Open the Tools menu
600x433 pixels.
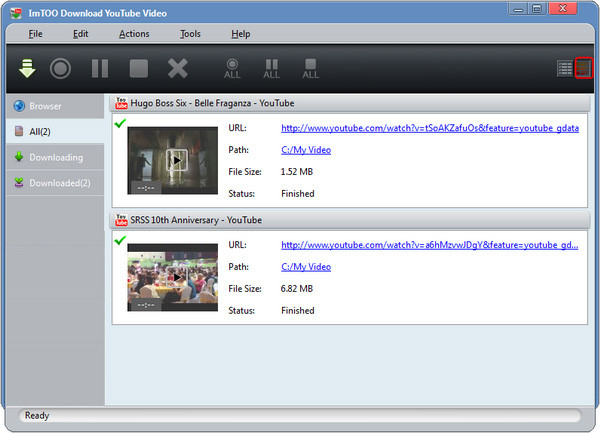pyautogui.click(x=190, y=34)
